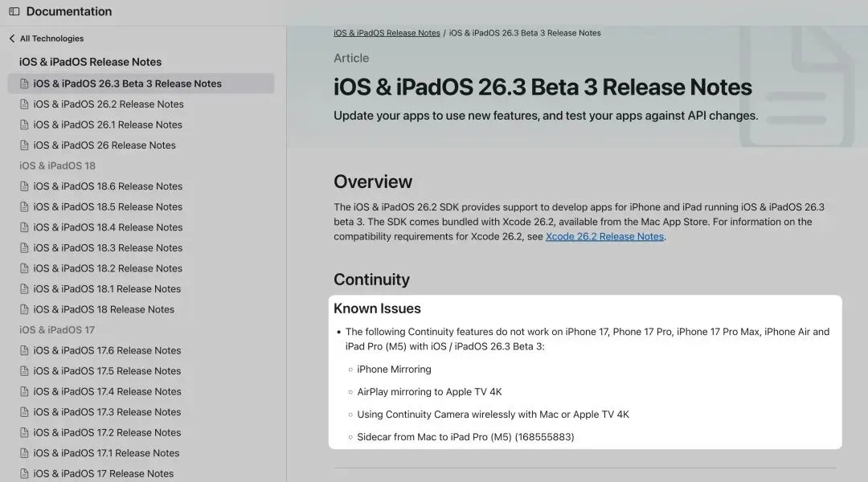The width and height of the screenshot is (868, 482).
Task: Click the Documentation title in header
Action: (69, 12)
